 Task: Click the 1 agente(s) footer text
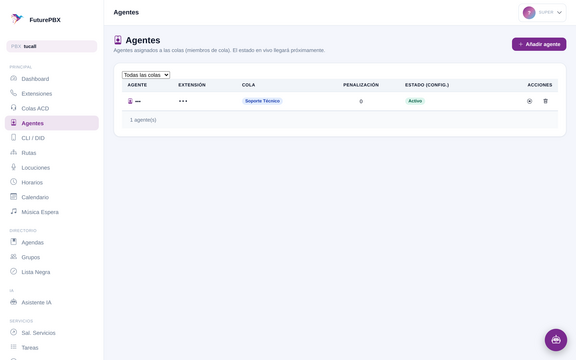pos(143,120)
